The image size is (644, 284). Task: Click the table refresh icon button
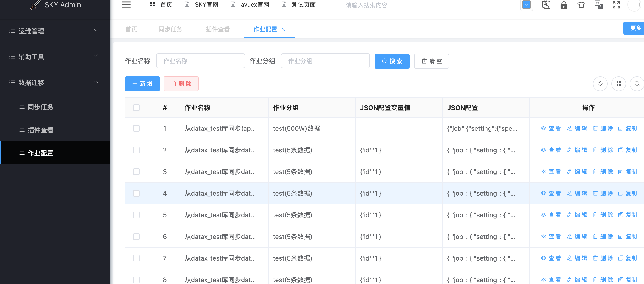click(600, 84)
